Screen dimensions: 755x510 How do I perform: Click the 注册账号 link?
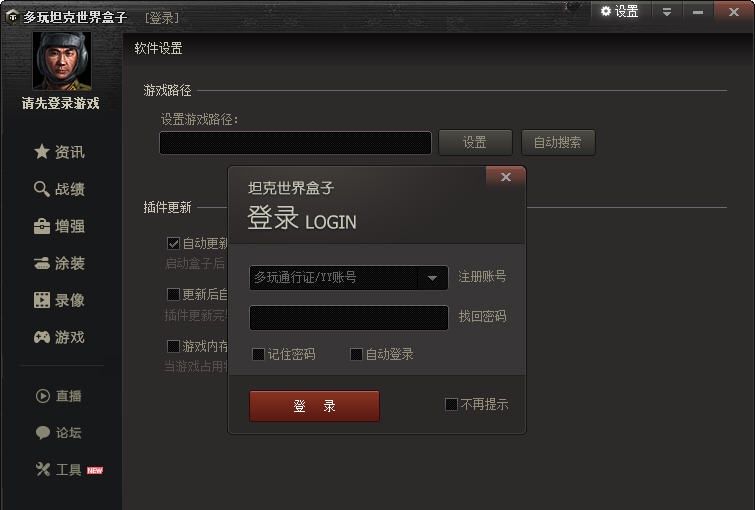482,276
